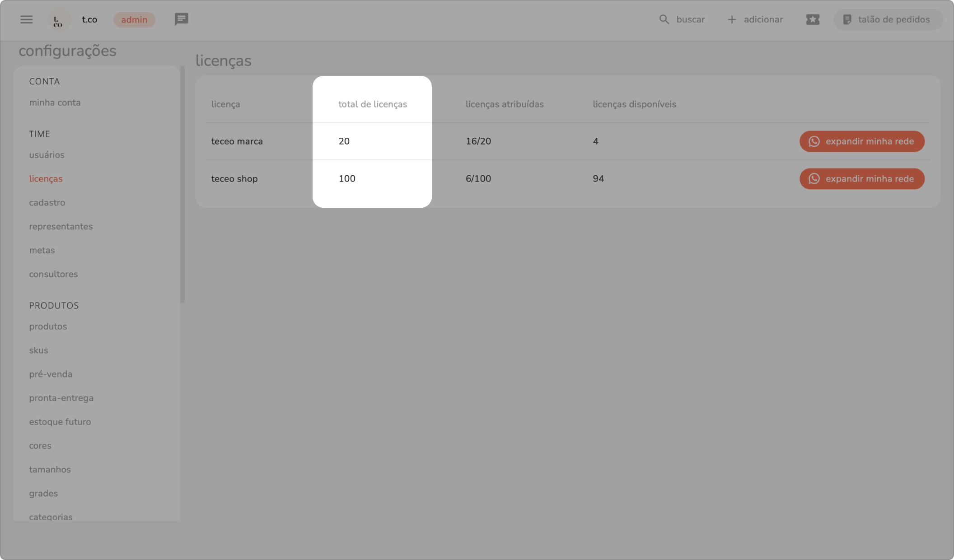Click the plus icon next to adicionar
954x560 pixels.
[731, 19]
